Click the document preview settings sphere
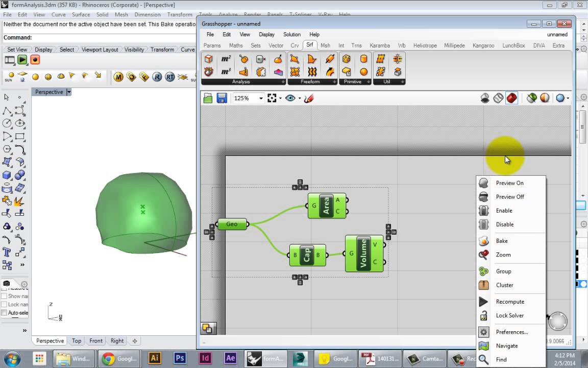Viewport: 588px width, 368px height. 545,98
